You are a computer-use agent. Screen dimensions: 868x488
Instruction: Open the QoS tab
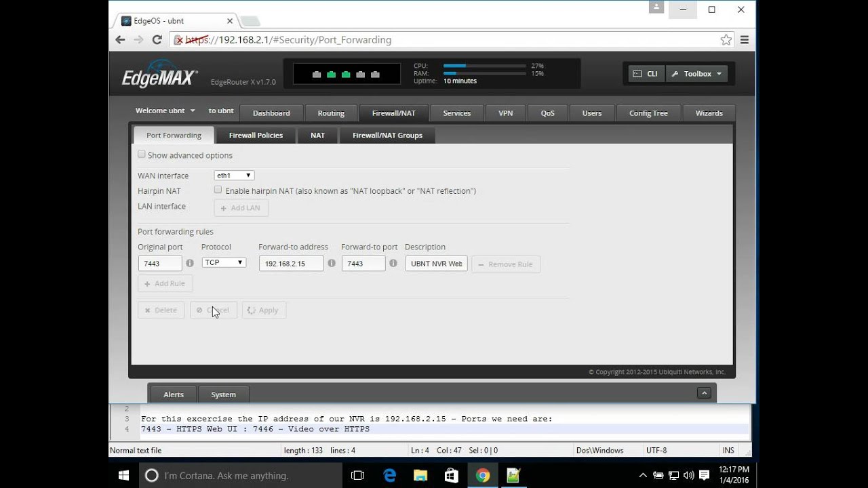[548, 113]
